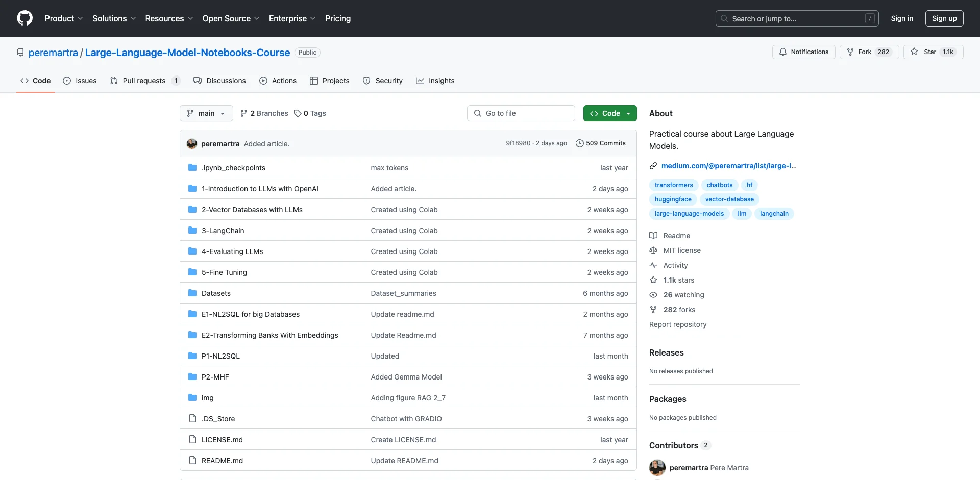
Task: Open the Projects tab
Action: [330, 81]
